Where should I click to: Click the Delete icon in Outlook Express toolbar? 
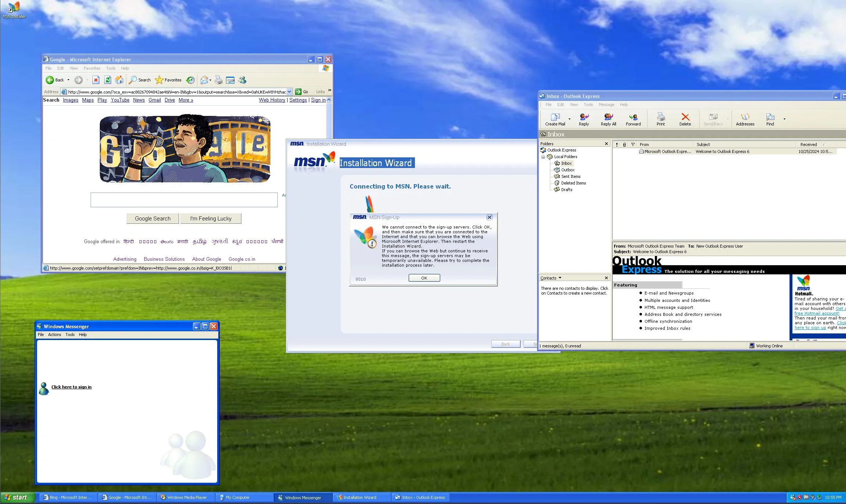(x=685, y=118)
